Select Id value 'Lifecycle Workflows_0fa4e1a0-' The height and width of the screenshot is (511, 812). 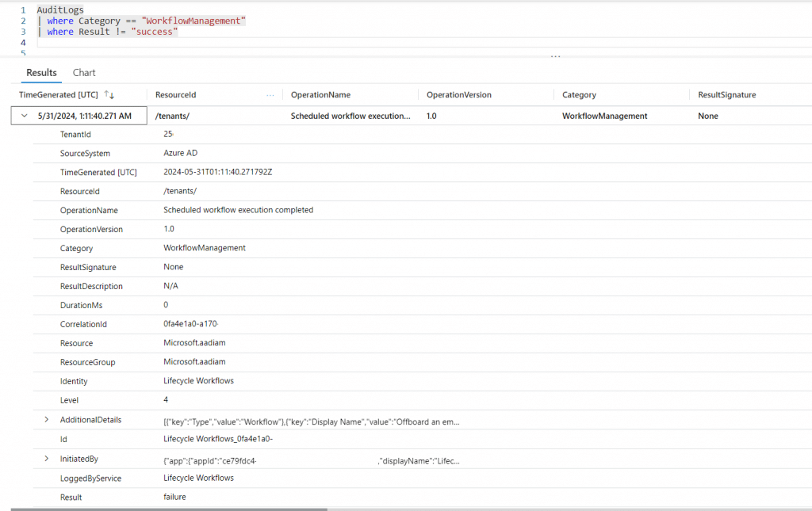pyautogui.click(x=218, y=439)
